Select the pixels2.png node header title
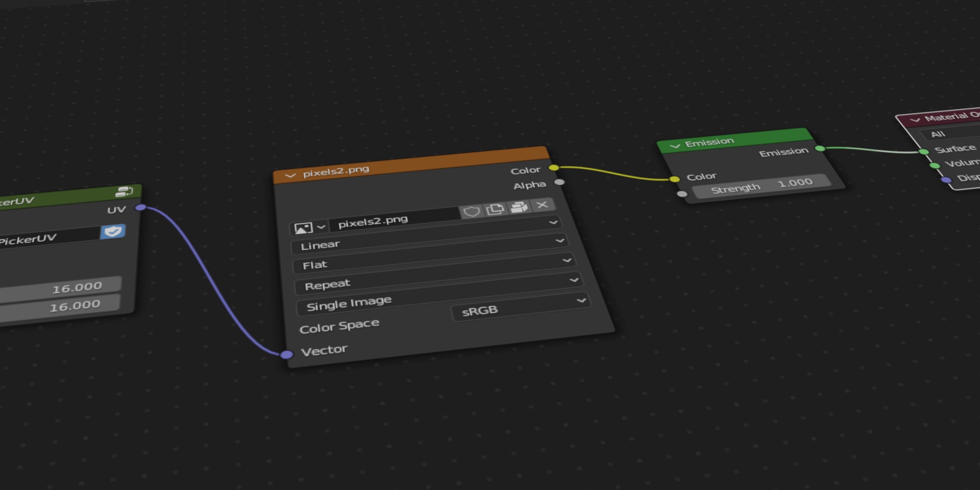The image size is (980, 490). pyautogui.click(x=336, y=171)
